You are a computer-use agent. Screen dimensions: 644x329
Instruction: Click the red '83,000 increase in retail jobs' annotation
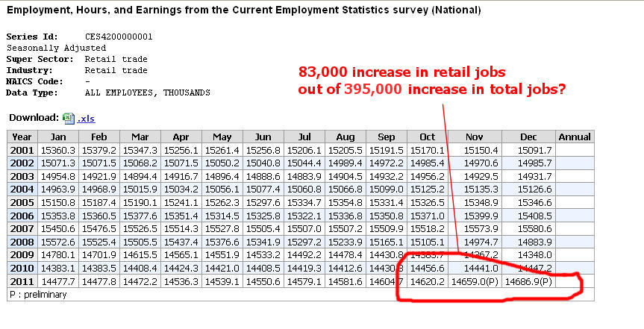402,72
